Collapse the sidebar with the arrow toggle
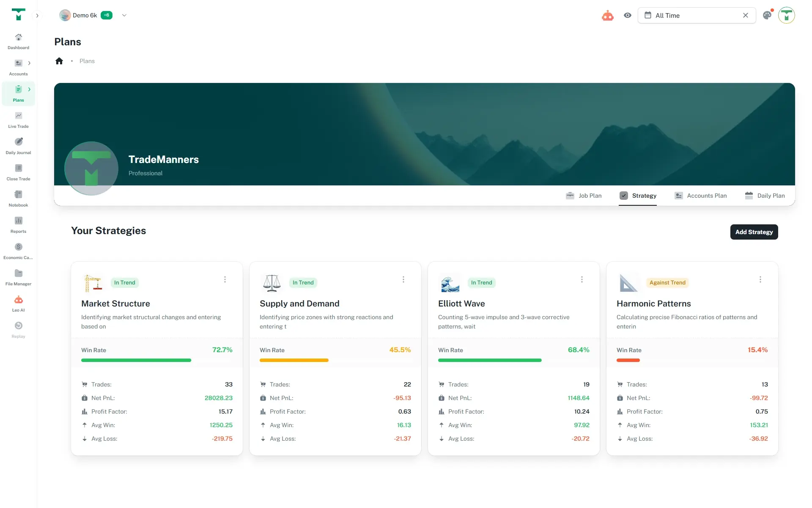The height and width of the screenshot is (508, 812). click(x=37, y=15)
